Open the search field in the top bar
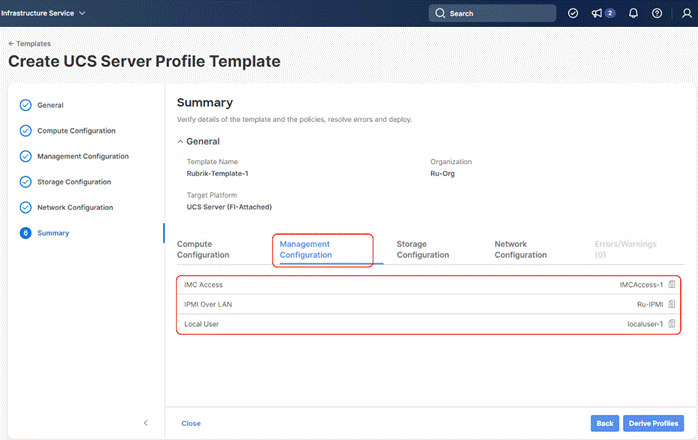 (492, 13)
